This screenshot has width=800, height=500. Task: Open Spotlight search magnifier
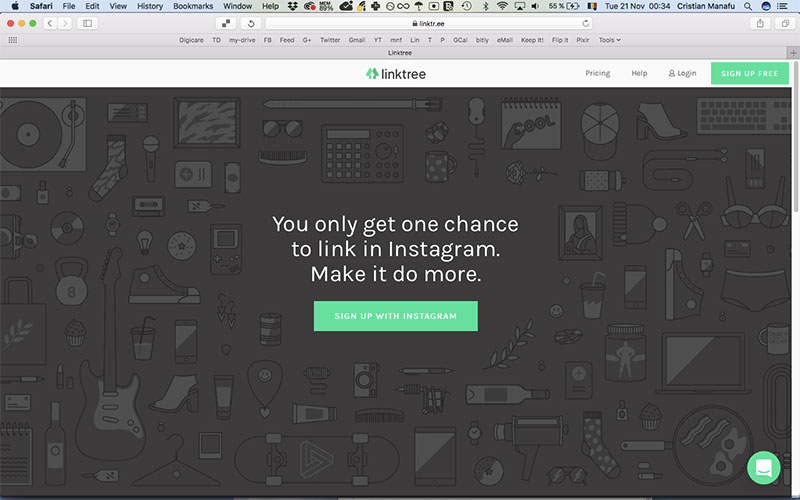coord(747,6)
